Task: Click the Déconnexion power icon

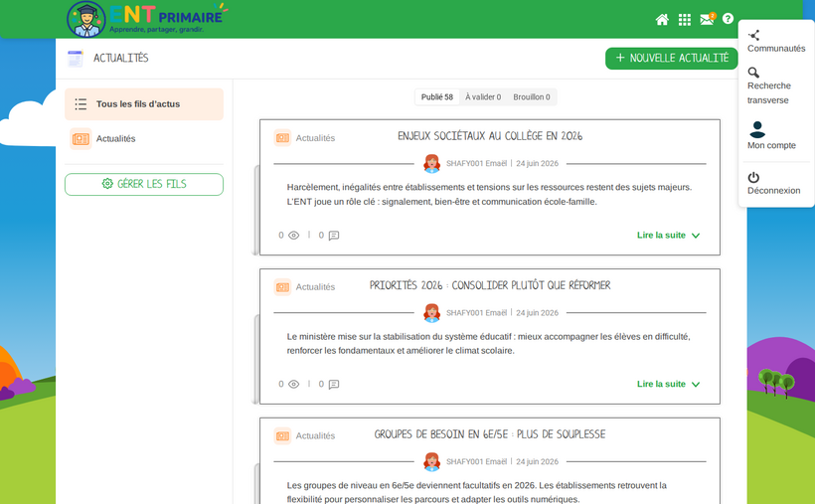Action: 753,177
